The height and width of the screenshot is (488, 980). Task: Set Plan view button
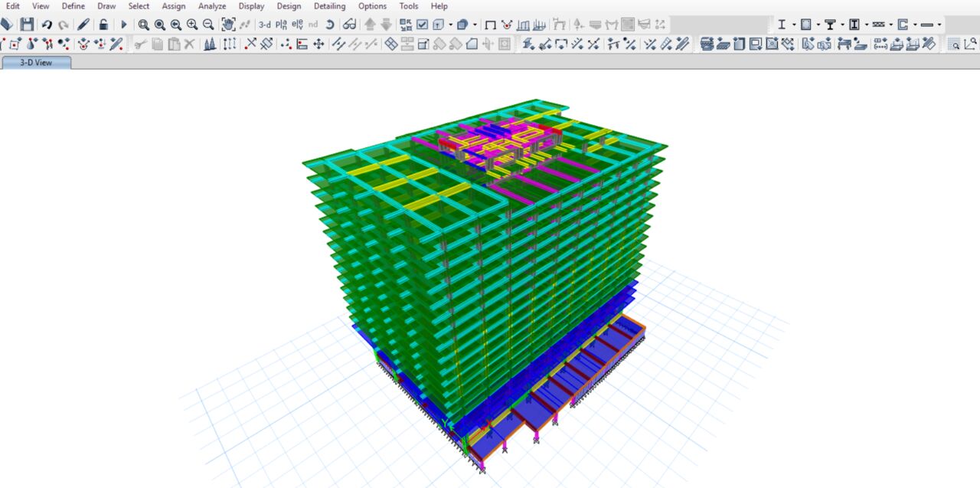point(282,25)
